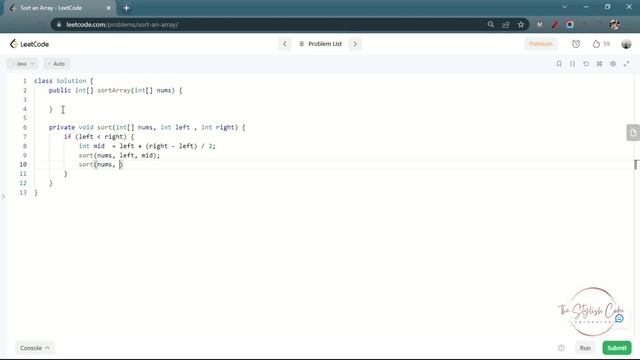Viewport: 640px width, 360px height.
Task: Click the Premium button
Action: [x=540, y=44]
